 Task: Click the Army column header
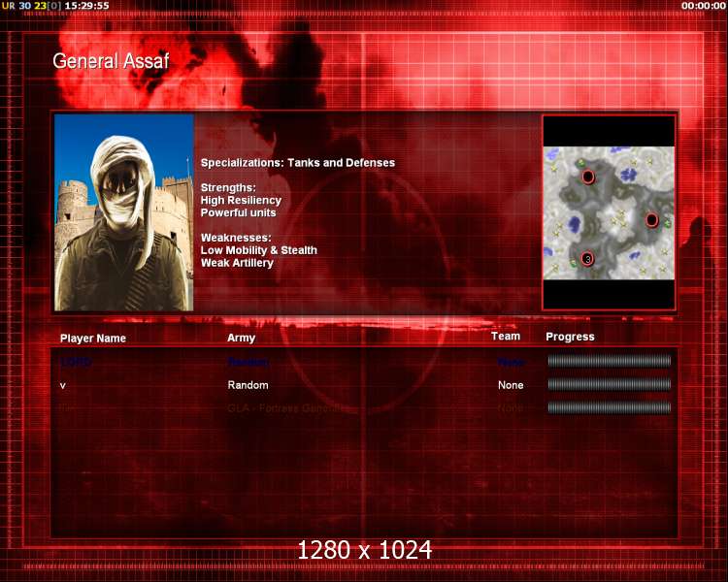[x=242, y=339]
